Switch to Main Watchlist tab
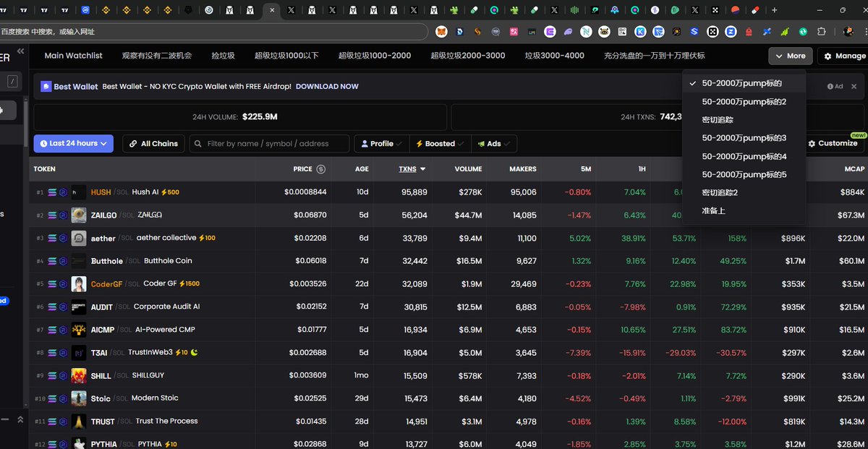This screenshot has width=868, height=449. pyautogui.click(x=73, y=56)
